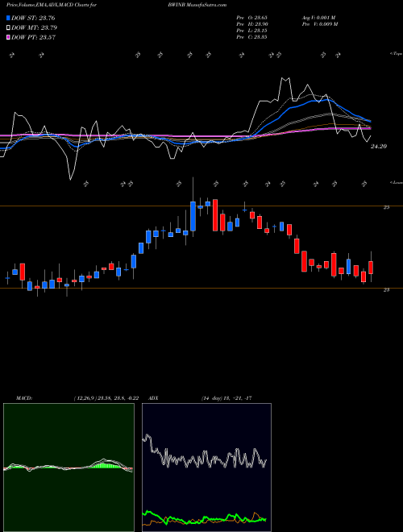Click the 25 price axis label
This screenshot has width=403, height=532.
click(x=386, y=207)
